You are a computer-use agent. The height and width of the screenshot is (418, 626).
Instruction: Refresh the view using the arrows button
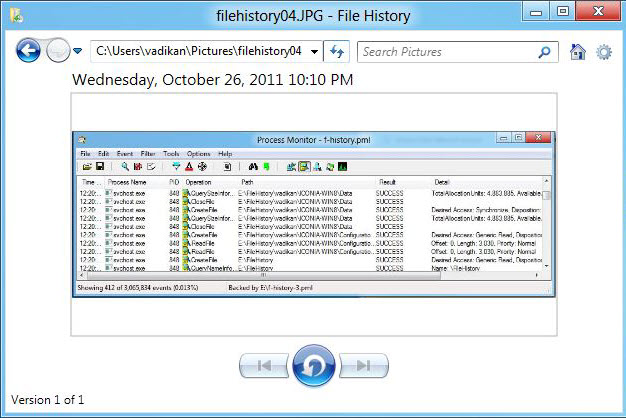point(337,52)
